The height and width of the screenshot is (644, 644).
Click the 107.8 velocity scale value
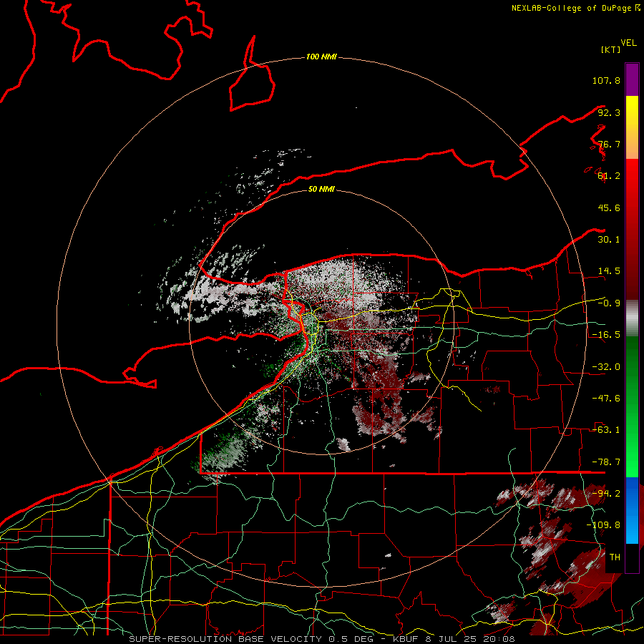tap(606, 80)
